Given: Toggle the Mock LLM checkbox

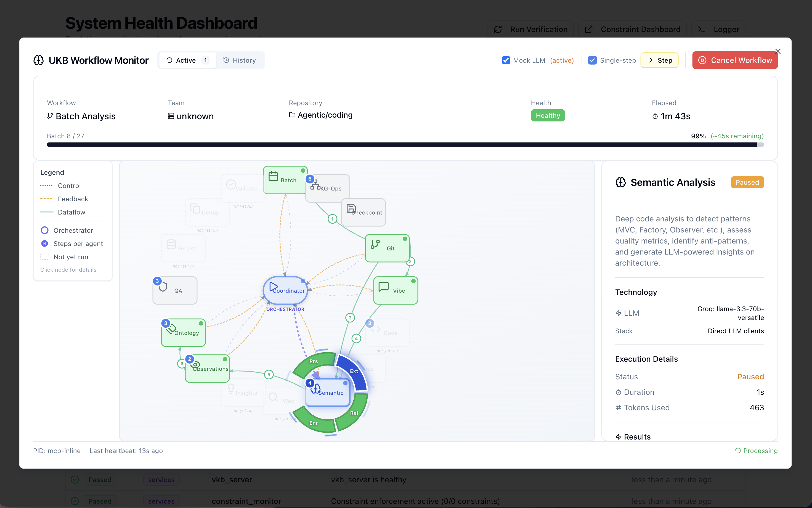Looking at the screenshot, I should (x=506, y=60).
